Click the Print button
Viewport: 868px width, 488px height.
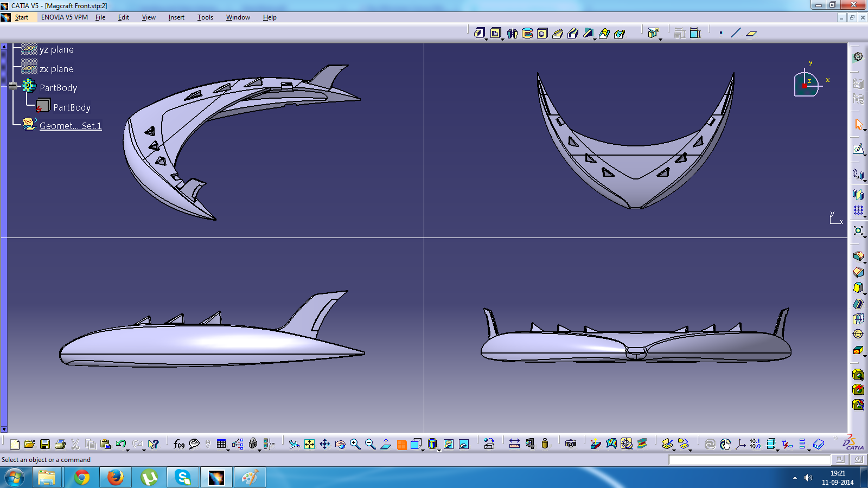[60, 444]
